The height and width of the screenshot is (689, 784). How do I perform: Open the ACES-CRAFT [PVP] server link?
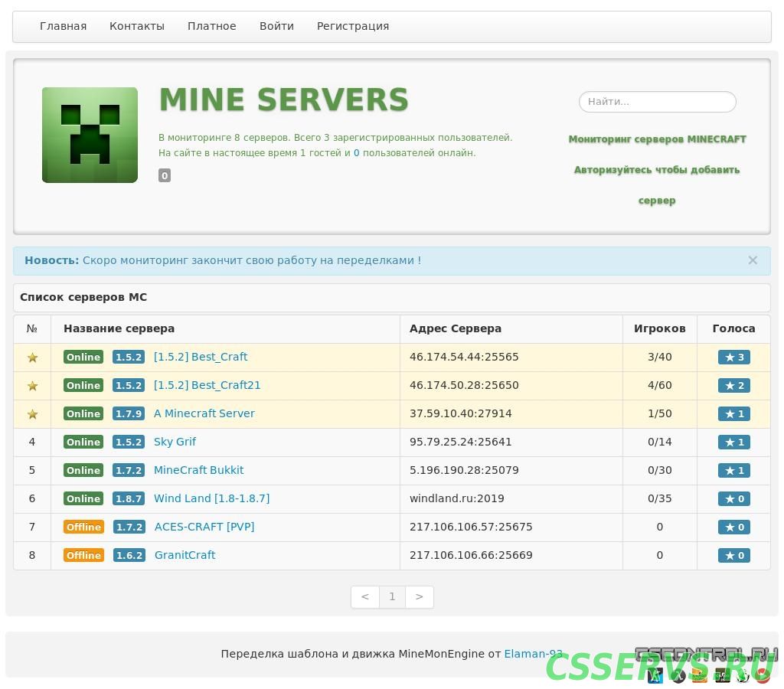pos(204,527)
